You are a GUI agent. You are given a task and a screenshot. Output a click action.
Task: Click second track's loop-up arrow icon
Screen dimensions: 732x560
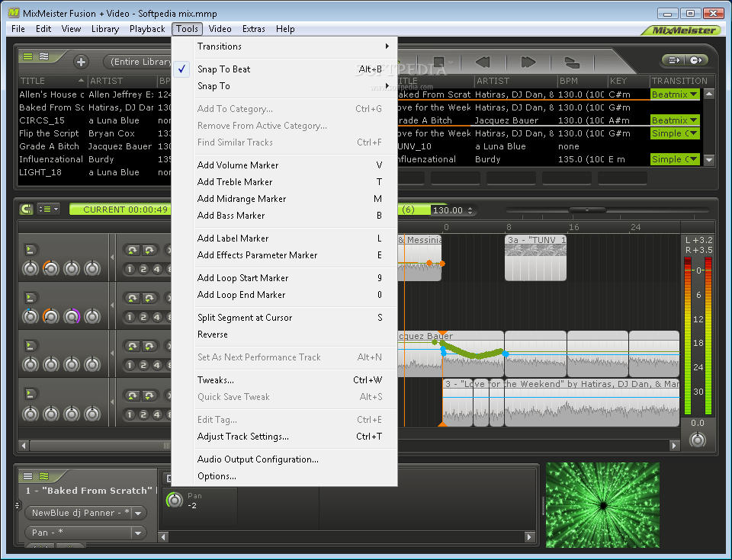tap(133, 298)
